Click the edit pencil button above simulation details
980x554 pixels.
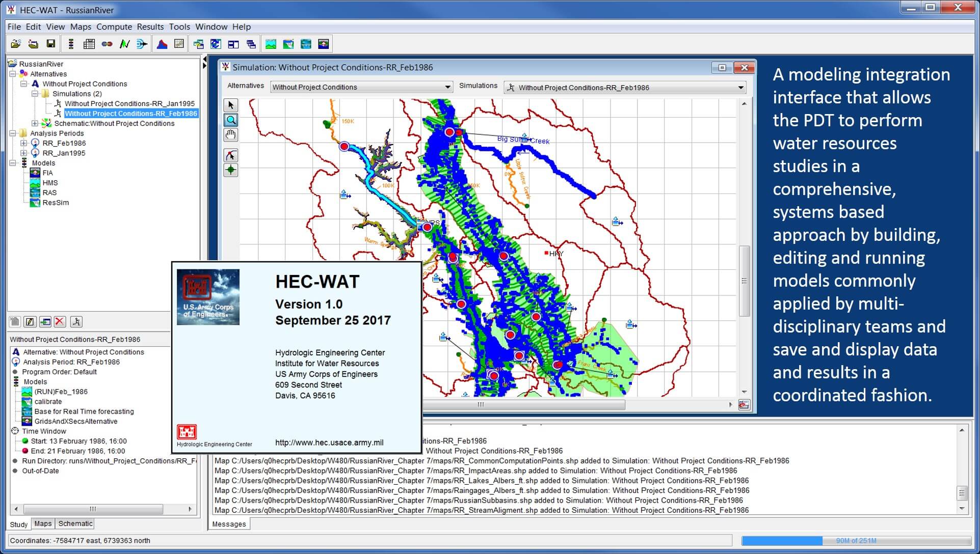pyautogui.click(x=30, y=322)
